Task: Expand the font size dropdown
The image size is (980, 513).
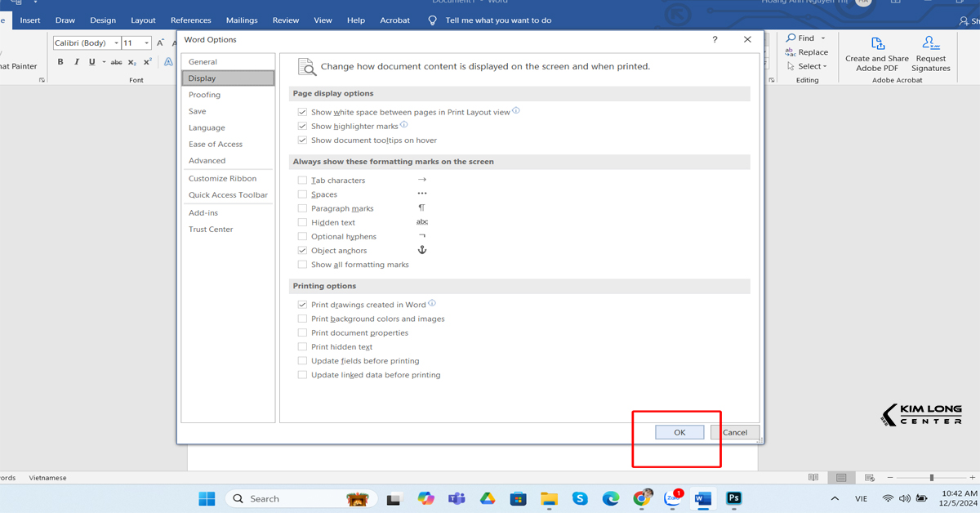Action: (x=147, y=43)
